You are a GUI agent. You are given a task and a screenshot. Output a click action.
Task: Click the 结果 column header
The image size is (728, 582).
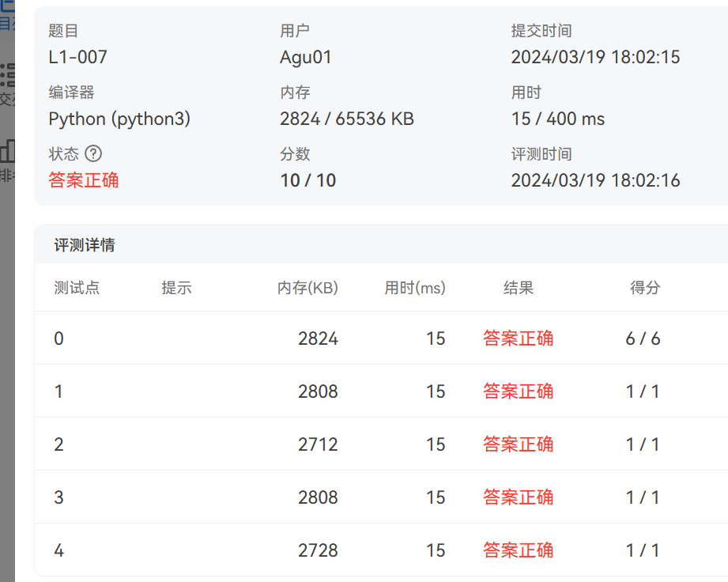519,288
